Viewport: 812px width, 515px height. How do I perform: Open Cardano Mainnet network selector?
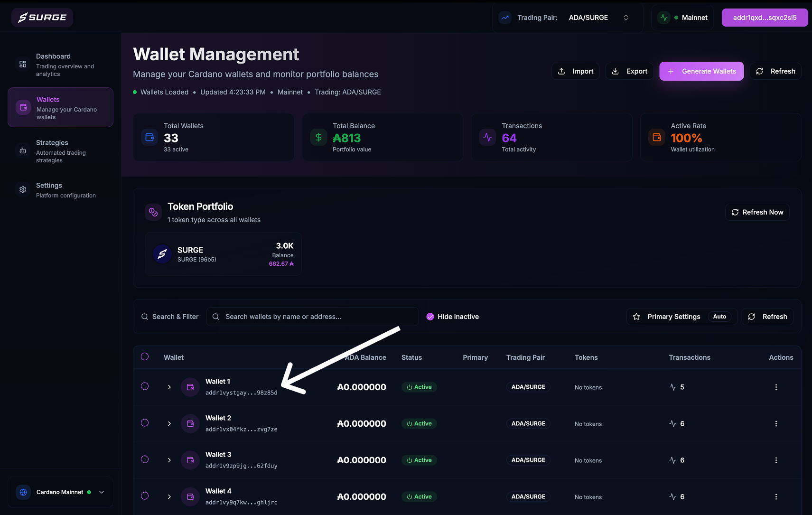(60, 492)
